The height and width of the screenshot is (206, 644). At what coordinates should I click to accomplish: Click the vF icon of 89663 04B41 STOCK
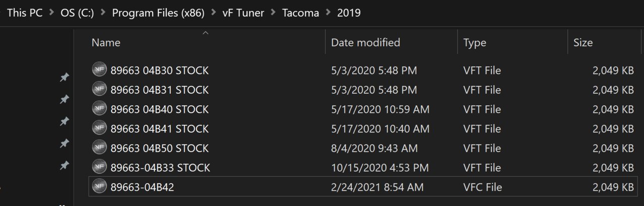[99, 128]
